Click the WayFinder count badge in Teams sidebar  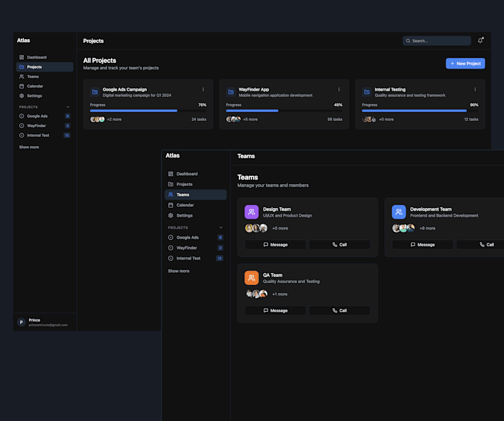coord(220,248)
